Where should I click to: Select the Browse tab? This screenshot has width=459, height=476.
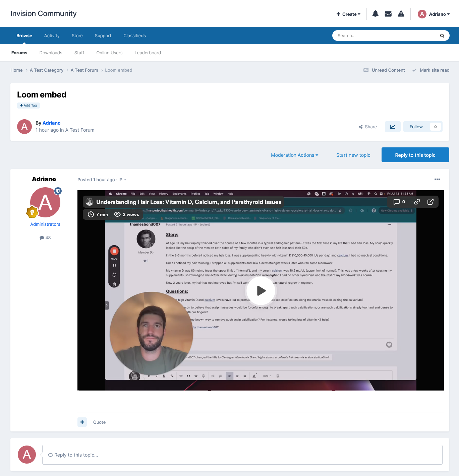click(24, 36)
